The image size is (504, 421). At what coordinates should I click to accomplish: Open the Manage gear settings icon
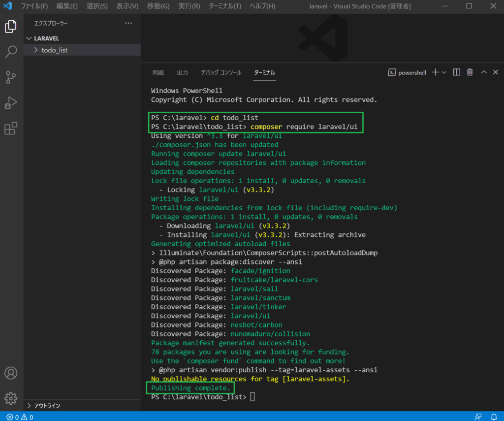11,398
